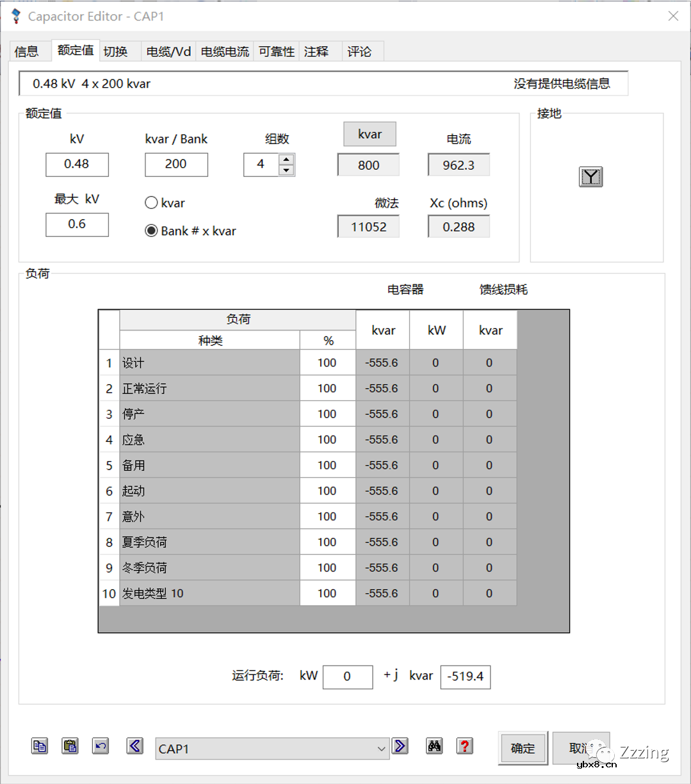Navigate to the previous element with the double-left-arrow icon

pos(134,746)
